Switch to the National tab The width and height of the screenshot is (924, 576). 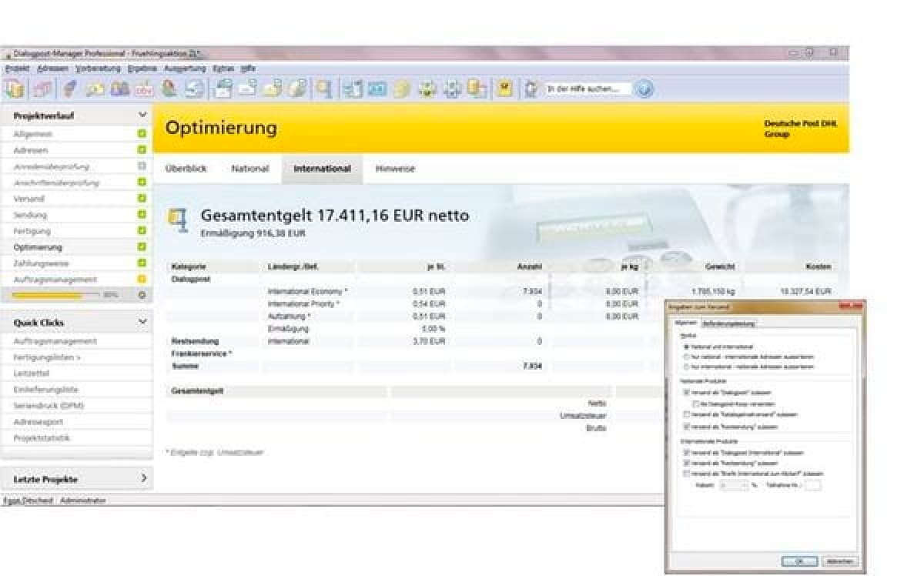click(250, 169)
